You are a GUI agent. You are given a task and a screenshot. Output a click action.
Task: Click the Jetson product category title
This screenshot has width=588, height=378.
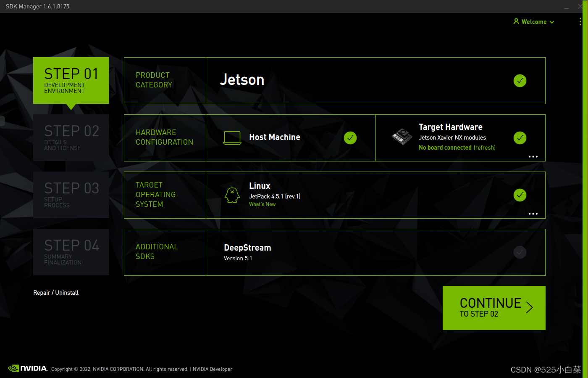pos(242,80)
